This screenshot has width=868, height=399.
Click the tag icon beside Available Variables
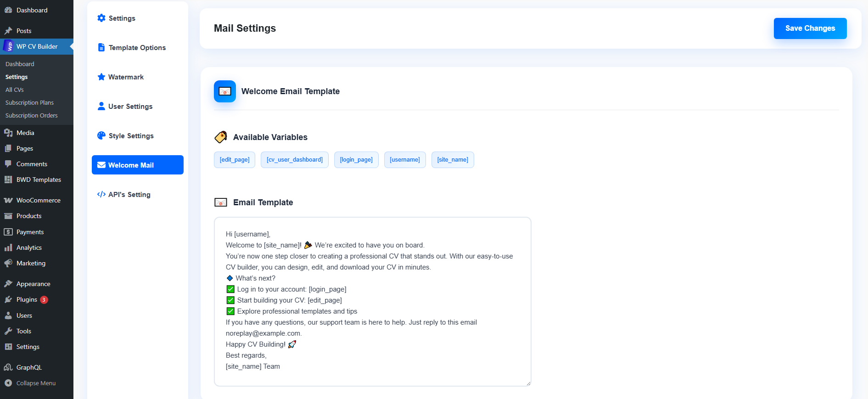221,137
